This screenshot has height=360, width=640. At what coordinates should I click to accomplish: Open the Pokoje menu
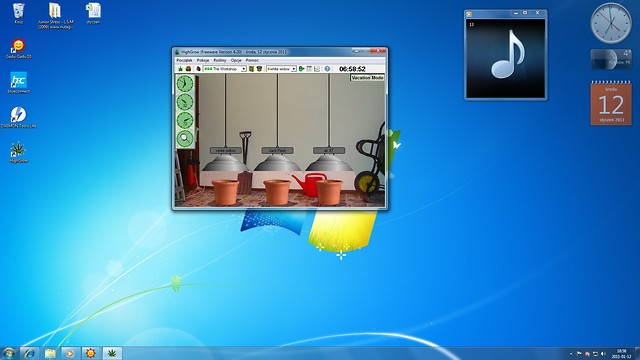[203, 60]
